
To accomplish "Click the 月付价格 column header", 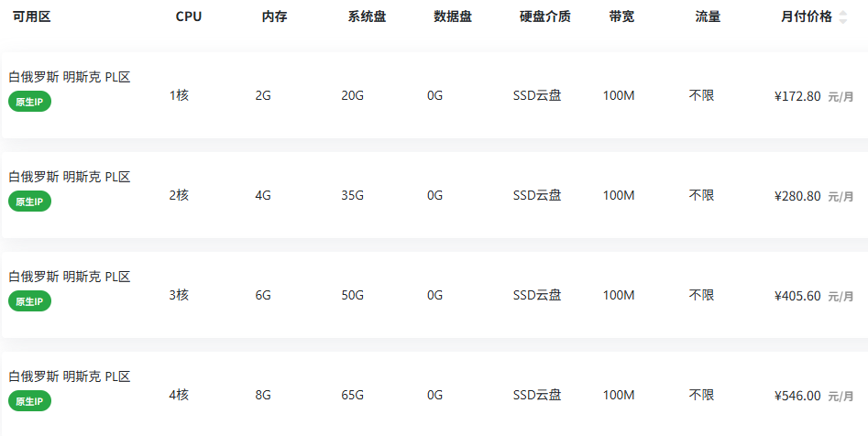I will tap(807, 16).
